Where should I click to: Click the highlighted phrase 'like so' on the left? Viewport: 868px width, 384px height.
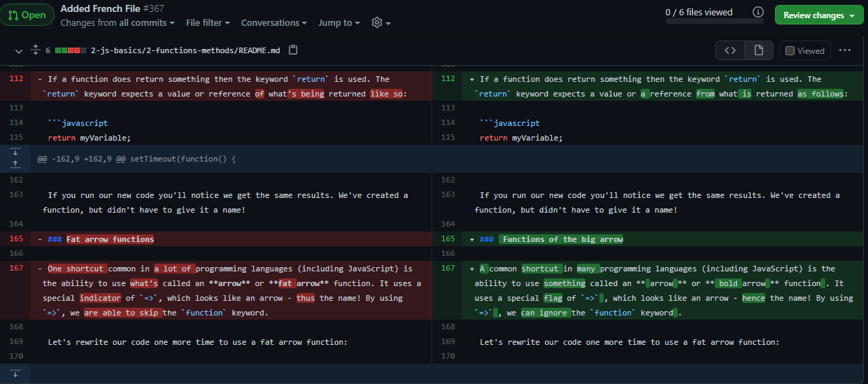click(386, 94)
